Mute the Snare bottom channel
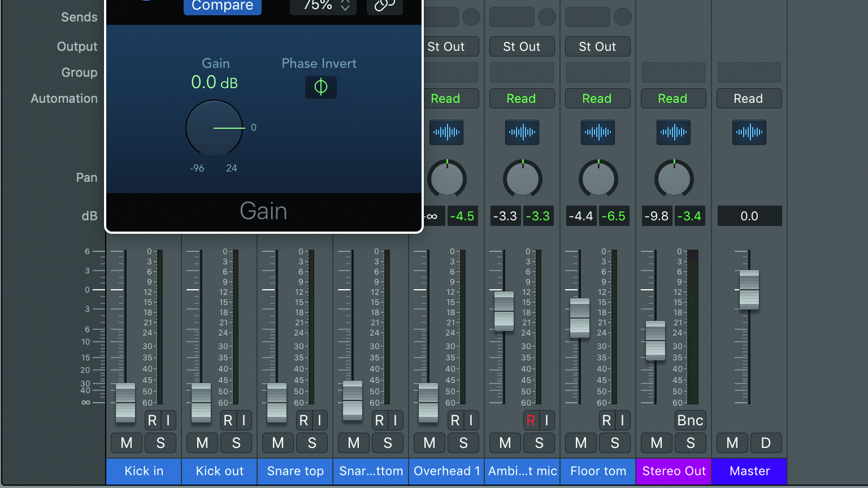Viewport: 868px width, 488px height. (x=354, y=443)
